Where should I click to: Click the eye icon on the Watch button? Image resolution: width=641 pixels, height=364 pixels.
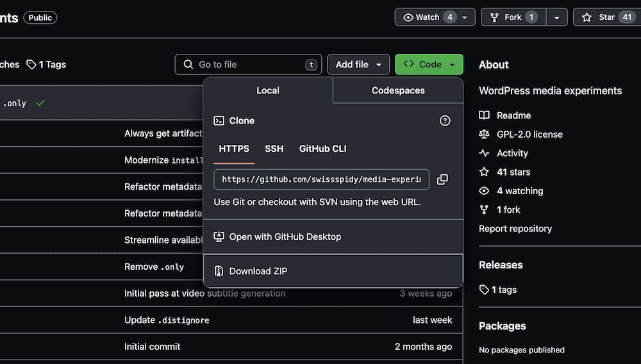tap(408, 17)
